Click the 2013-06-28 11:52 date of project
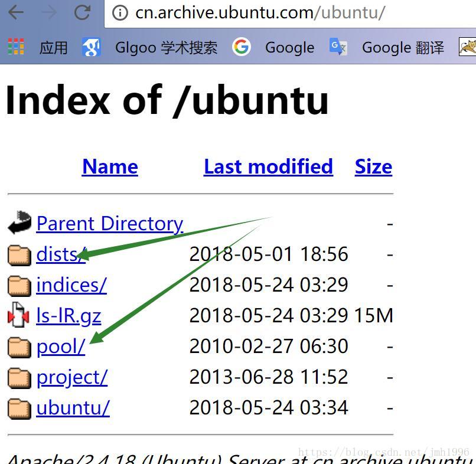Image resolution: width=476 pixels, height=464 pixels. (x=269, y=377)
